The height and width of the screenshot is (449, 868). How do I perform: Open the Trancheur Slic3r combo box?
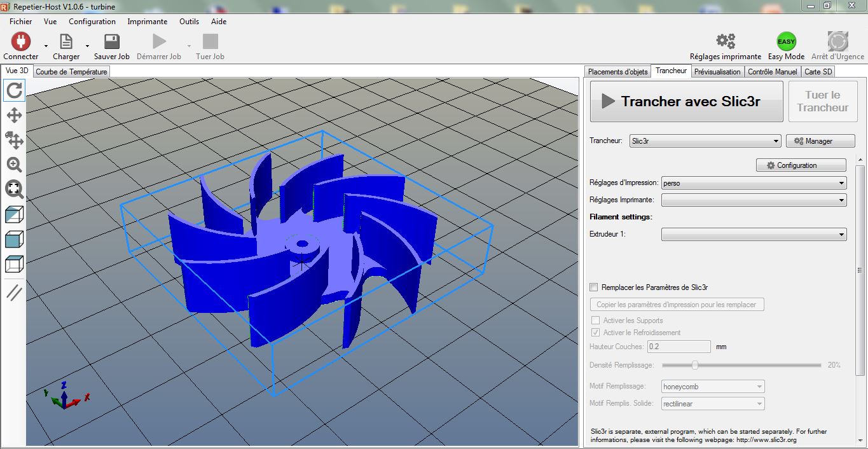point(705,141)
